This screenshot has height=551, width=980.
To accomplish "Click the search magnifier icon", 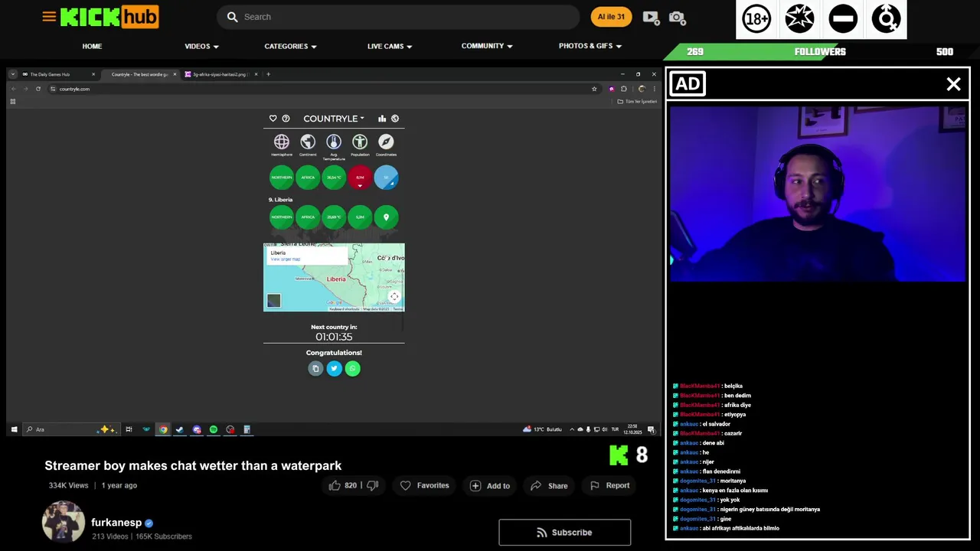I will [232, 17].
